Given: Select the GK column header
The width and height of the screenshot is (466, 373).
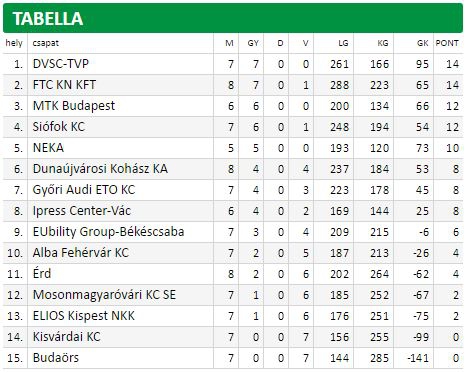Looking at the screenshot, I should (423, 43).
